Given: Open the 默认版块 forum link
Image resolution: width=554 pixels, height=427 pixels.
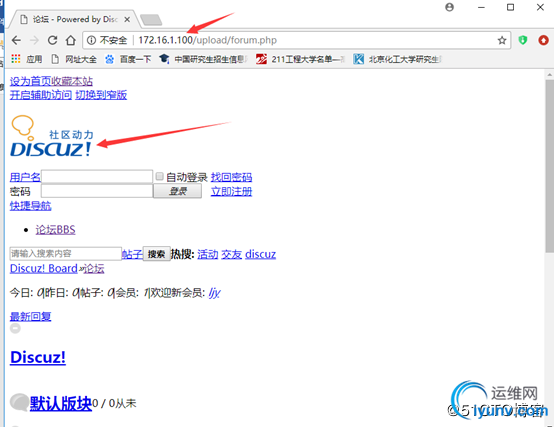Looking at the screenshot, I should [61, 403].
